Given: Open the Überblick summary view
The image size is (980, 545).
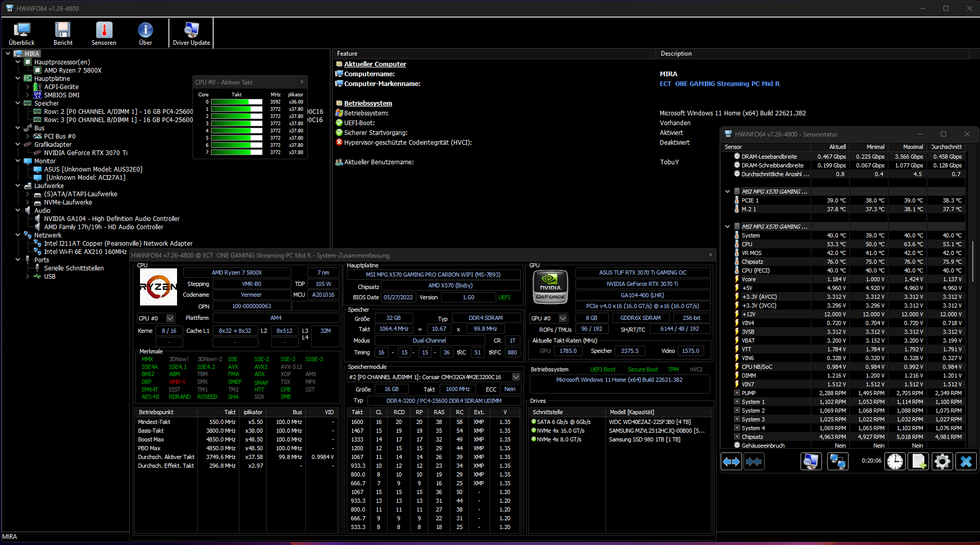Looking at the screenshot, I should [22, 34].
